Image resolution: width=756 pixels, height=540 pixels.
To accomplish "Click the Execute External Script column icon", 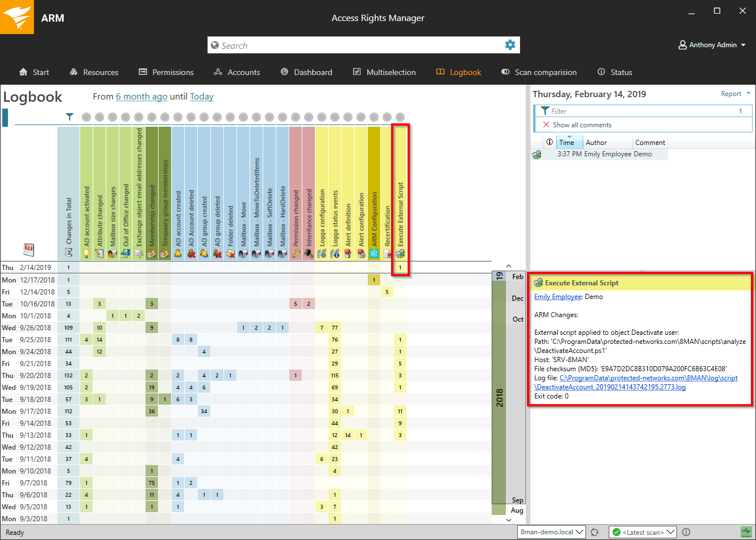I will click(400, 254).
